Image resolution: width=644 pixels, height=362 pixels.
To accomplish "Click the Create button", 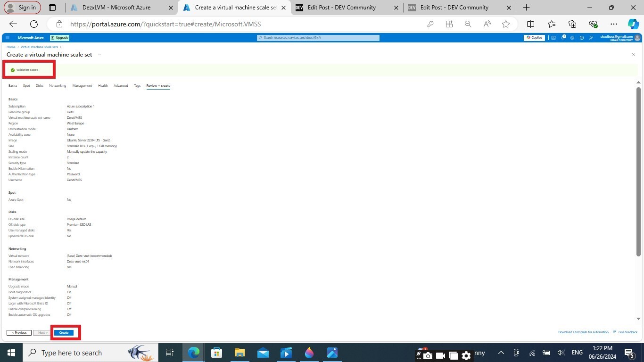I will point(64,333).
